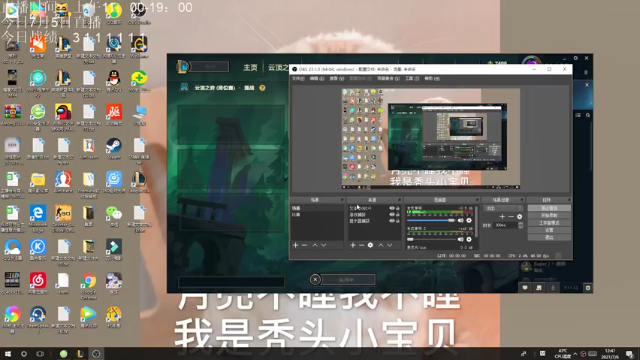Open Task View on the taskbar
The height and width of the screenshot is (360, 640).
40,354
